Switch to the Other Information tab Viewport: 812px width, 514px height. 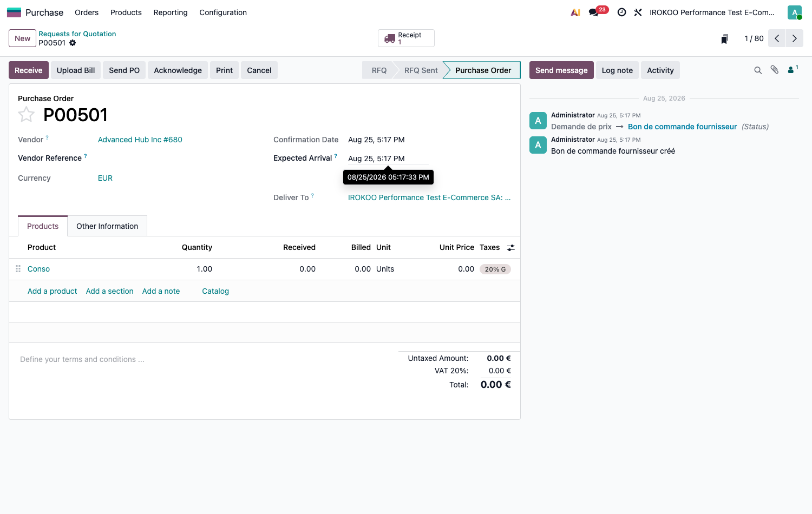[107, 226]
